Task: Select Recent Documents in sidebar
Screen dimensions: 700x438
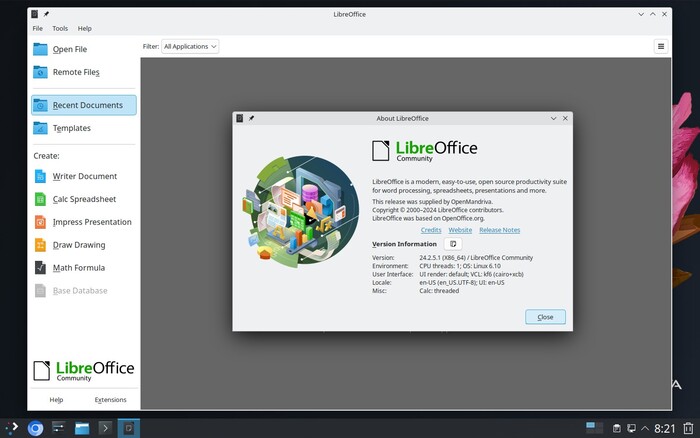Action: pos(84,105)
